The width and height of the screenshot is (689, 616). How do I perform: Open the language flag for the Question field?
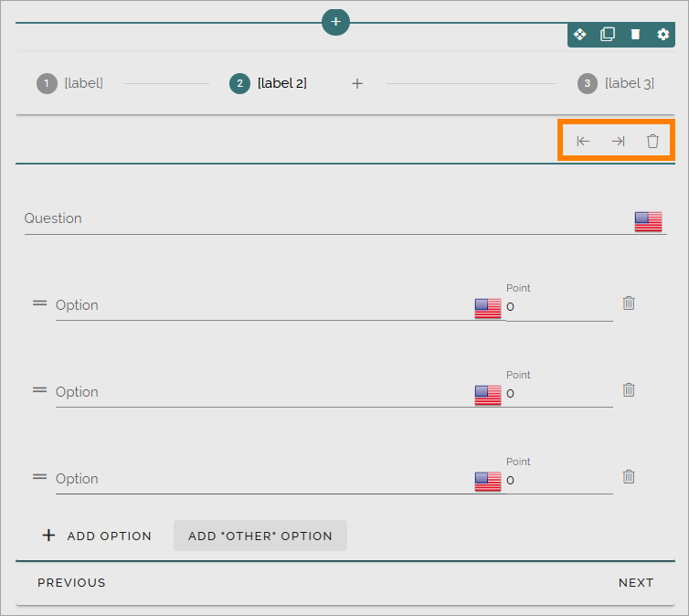pos(648,221)
